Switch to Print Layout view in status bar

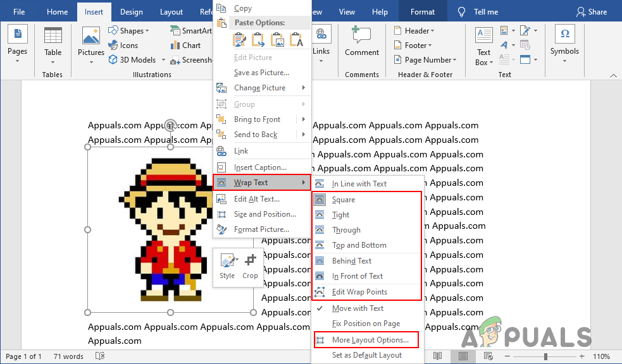[x=463, y=356]
